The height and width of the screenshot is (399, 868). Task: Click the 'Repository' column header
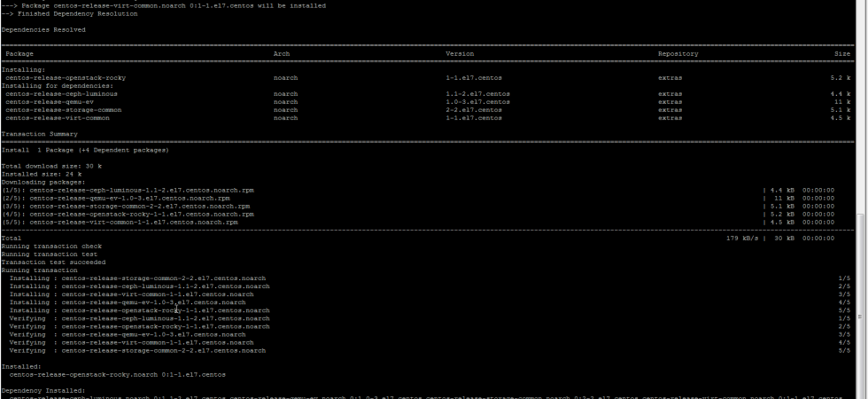coord(678,54)
